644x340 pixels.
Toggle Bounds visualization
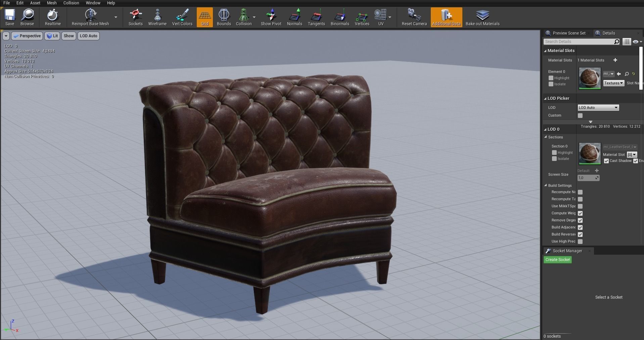pyautogui.click(x=224, y=17)
